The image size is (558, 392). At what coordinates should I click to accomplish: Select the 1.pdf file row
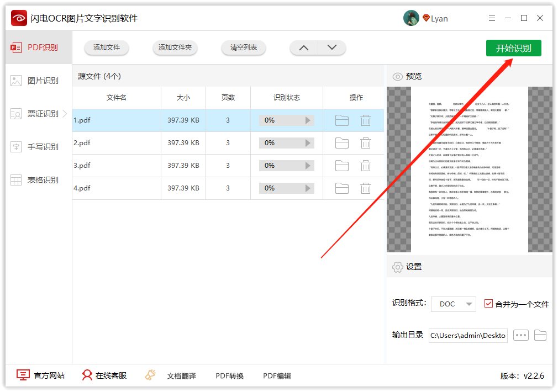point(228,120)
